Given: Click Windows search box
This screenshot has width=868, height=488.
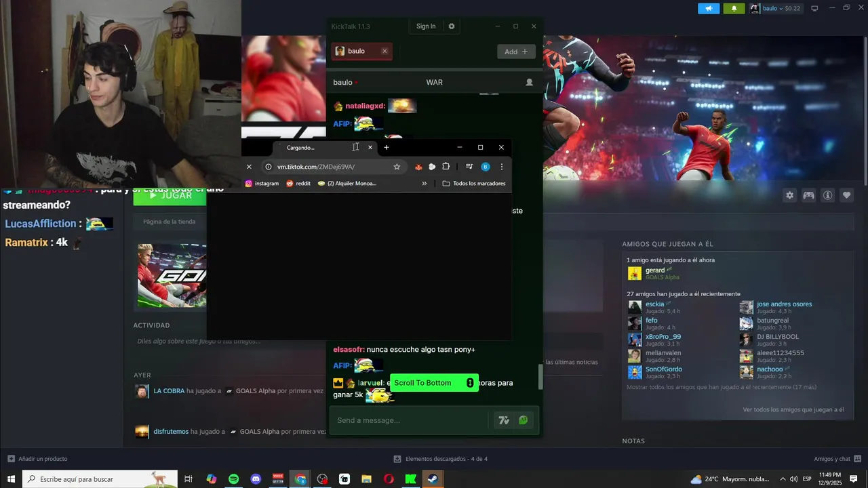Looking at the screenshot, I should (100, 479).
